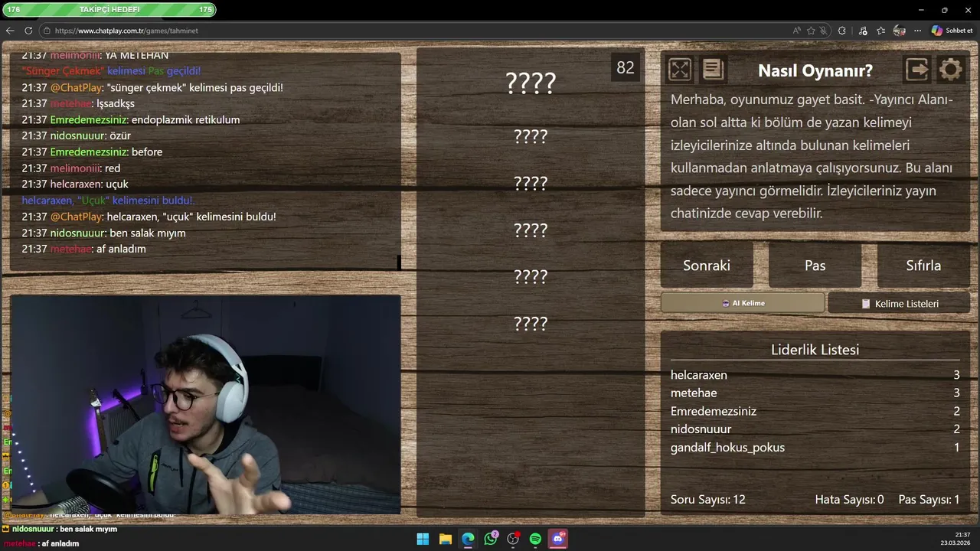This screenshot has width=980, height=551.
Task: Open the favorites list toolbar icon
Action: 881,31
